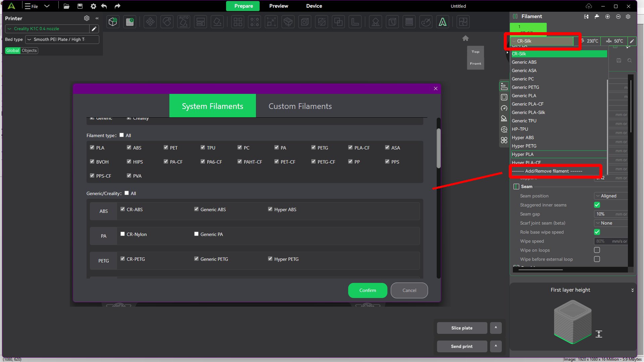Uncheck the ABS filament type checkbox

tap(129, 147)
